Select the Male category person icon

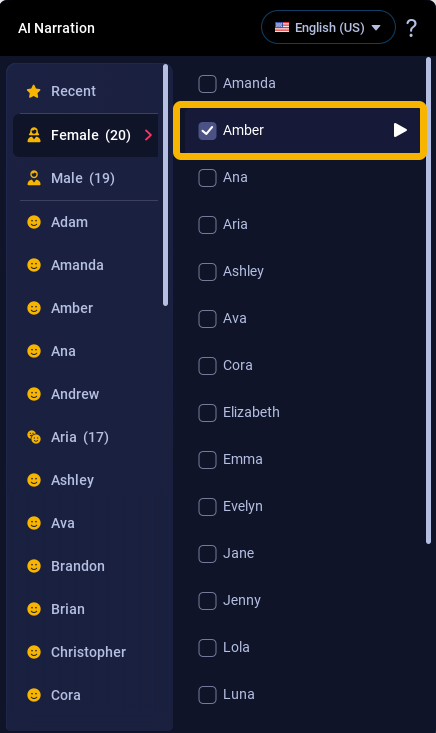34,178
